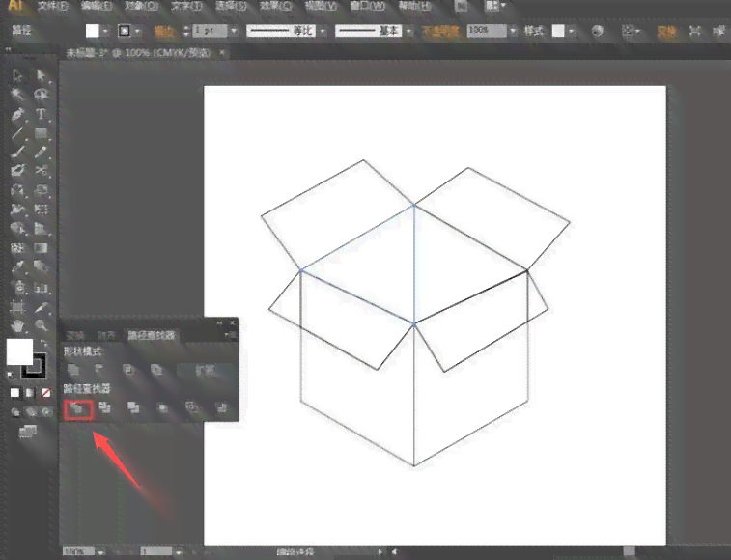731x560 pixels.
Task: Change the screen mode button
Action: coord(27,433)
